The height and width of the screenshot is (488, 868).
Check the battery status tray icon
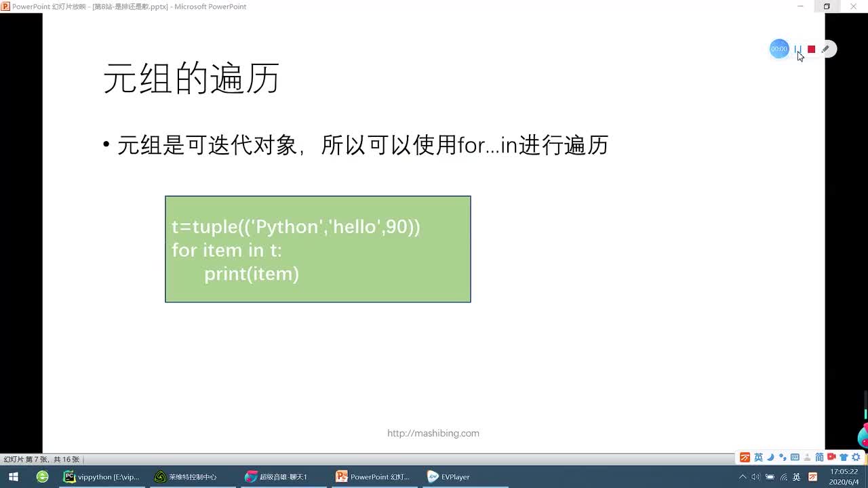770,477
